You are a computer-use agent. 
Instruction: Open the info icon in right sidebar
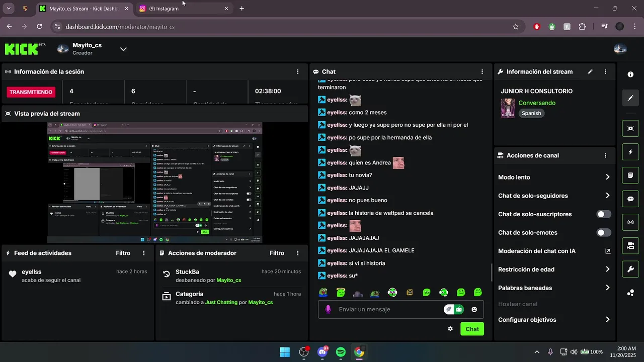[x=630, y=74]
